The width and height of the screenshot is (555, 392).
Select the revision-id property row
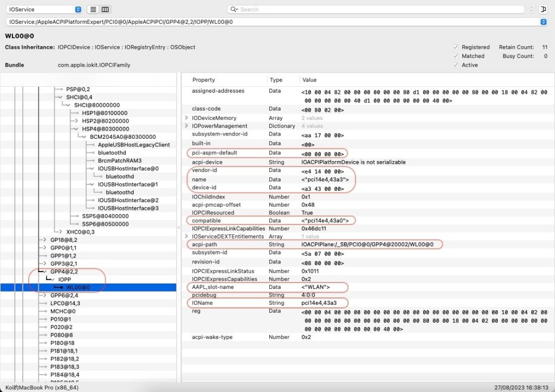pyautogui.click(x=368, y=262)
